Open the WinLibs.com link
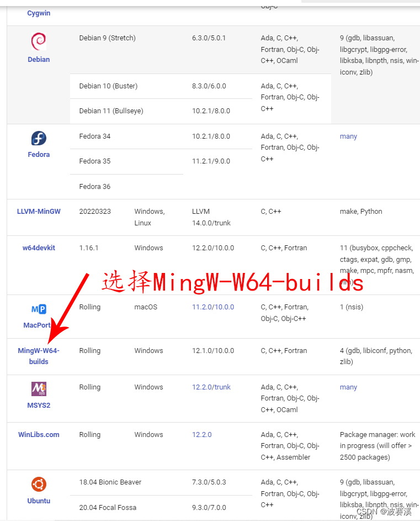Screen dimensions: 420x521 coord(39,435)
